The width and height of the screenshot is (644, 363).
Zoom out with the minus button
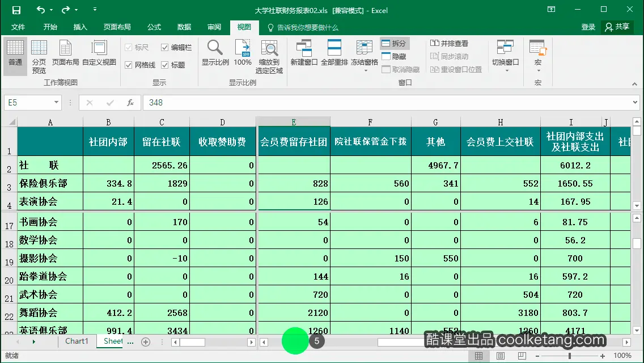point(537,356)
